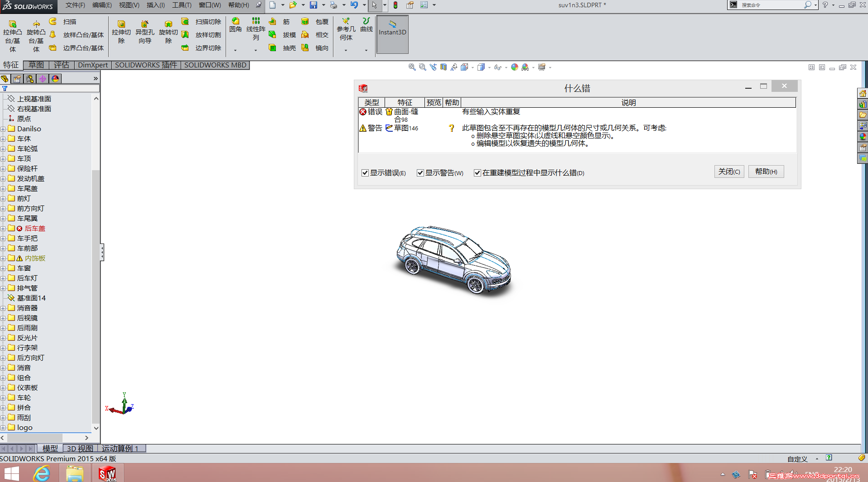Viewport: 868px width, 482px height.
Task: Uncheck 在重建模型过程中显示什么错 checkbox
Action: tap(477, 173)
